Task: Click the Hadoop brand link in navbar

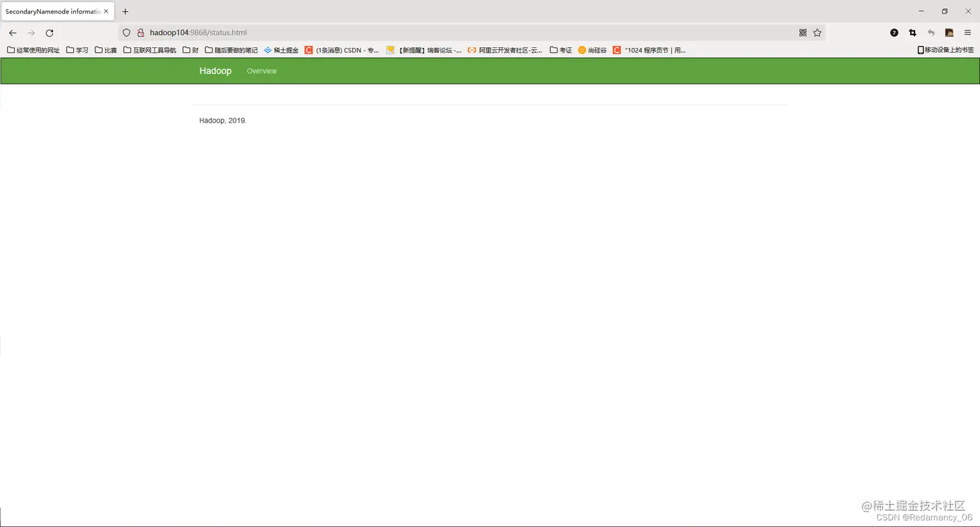Action: 215,71
